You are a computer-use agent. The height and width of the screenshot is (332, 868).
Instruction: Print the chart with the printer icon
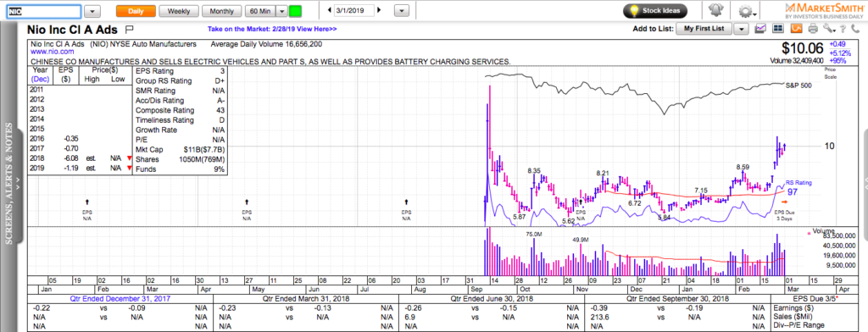pos(813,29)
